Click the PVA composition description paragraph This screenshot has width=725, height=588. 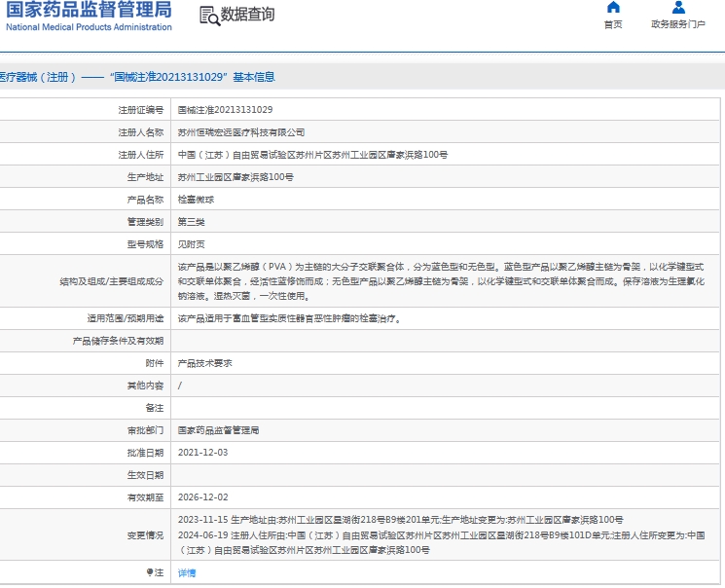tap(441, 281)
